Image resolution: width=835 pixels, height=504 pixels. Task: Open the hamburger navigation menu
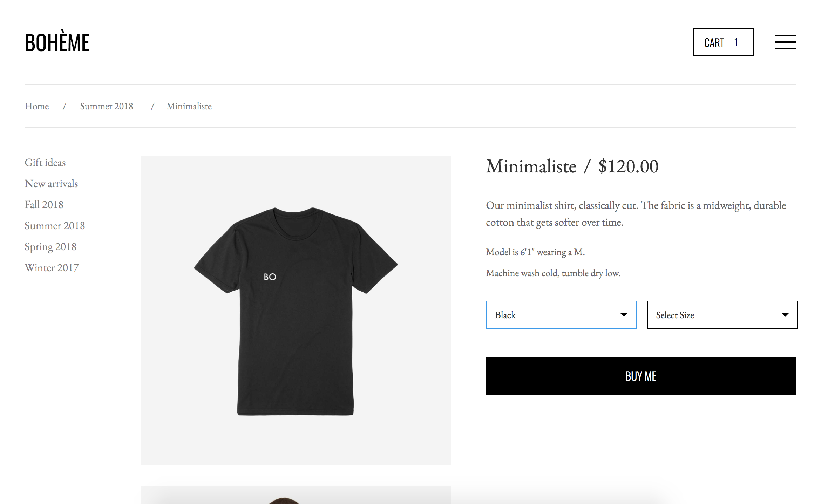[785, 42]
